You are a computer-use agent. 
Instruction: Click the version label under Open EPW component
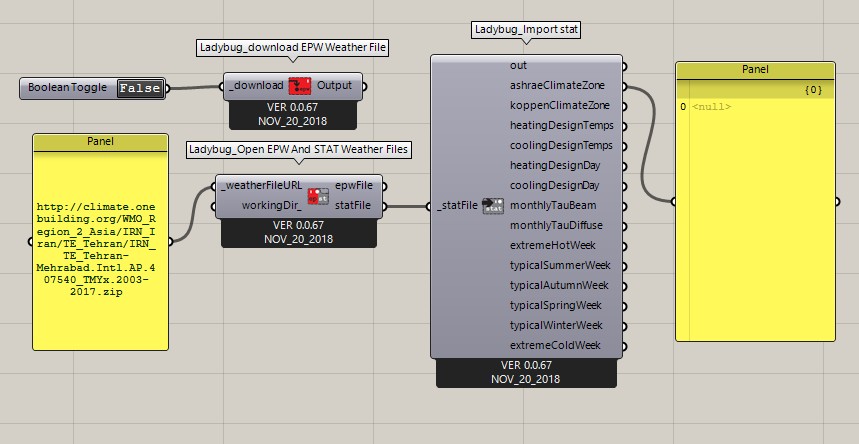coord(299,232)
